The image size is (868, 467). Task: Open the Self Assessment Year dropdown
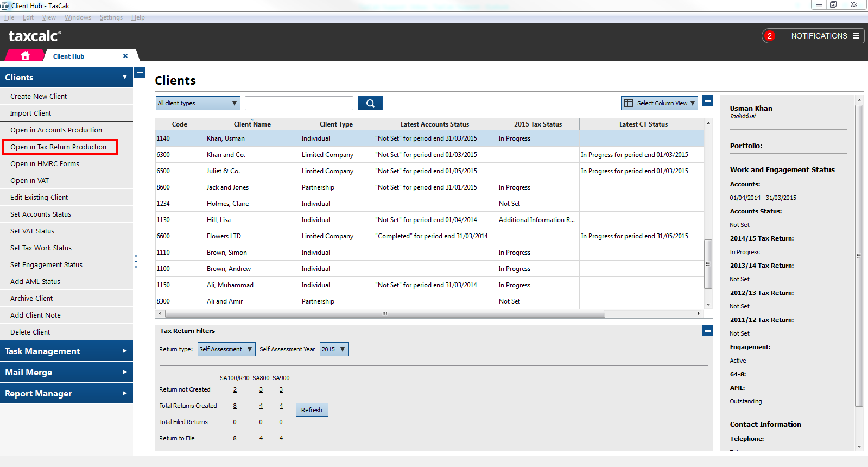(x=334, y=349)
